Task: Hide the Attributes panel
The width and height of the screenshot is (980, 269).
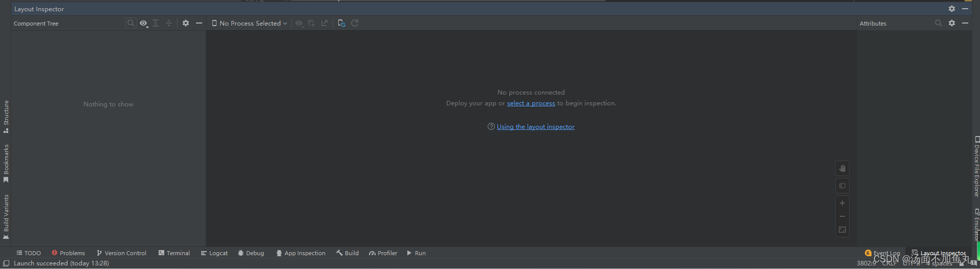Action: (x=965, y=23)
